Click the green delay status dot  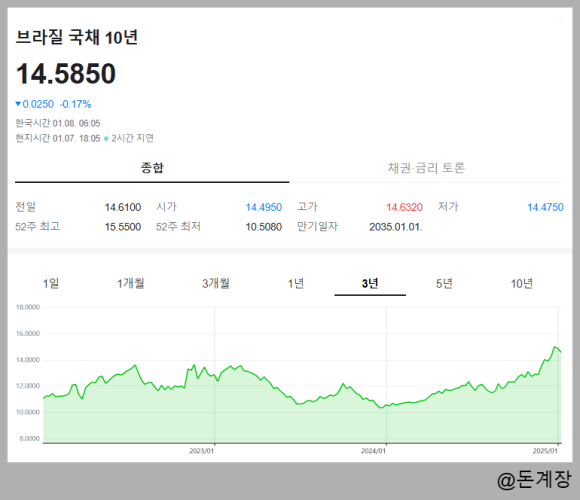[106, 139]
